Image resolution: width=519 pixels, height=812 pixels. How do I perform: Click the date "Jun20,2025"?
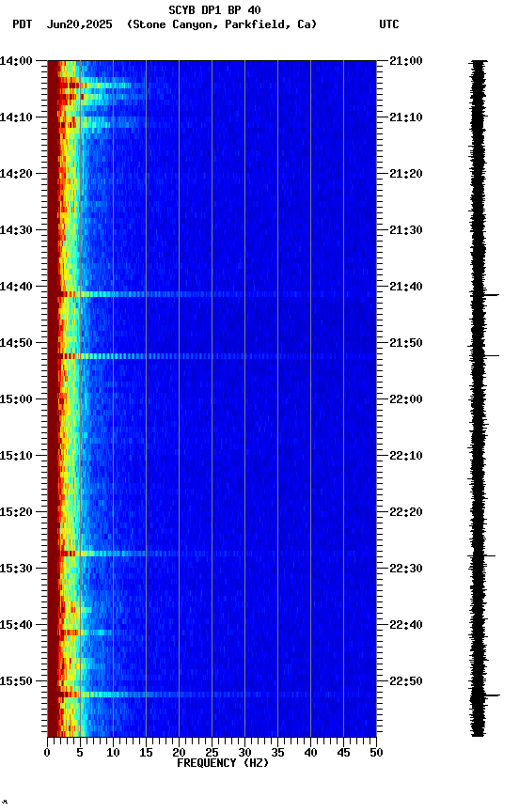click(79, 24)
